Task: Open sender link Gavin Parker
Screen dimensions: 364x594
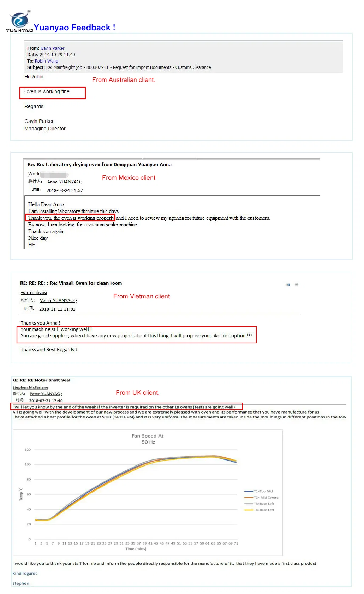Action: point(52,48)
